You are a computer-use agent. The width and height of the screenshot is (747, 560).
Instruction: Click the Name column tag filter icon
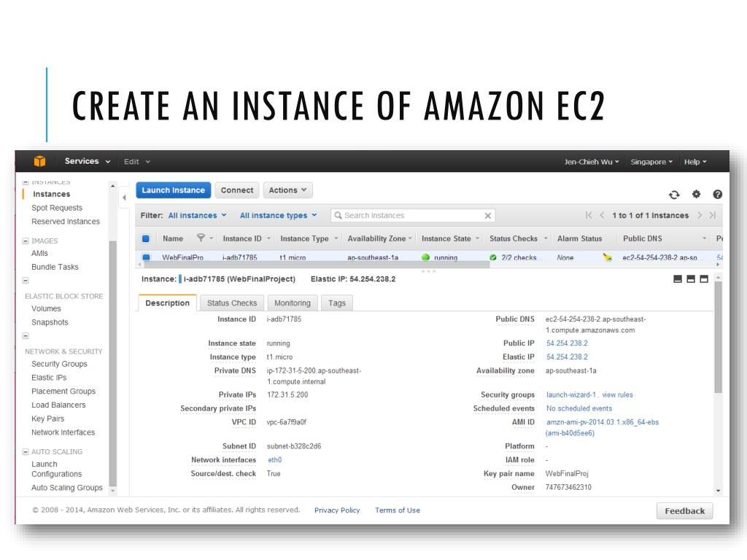point(201,238)
